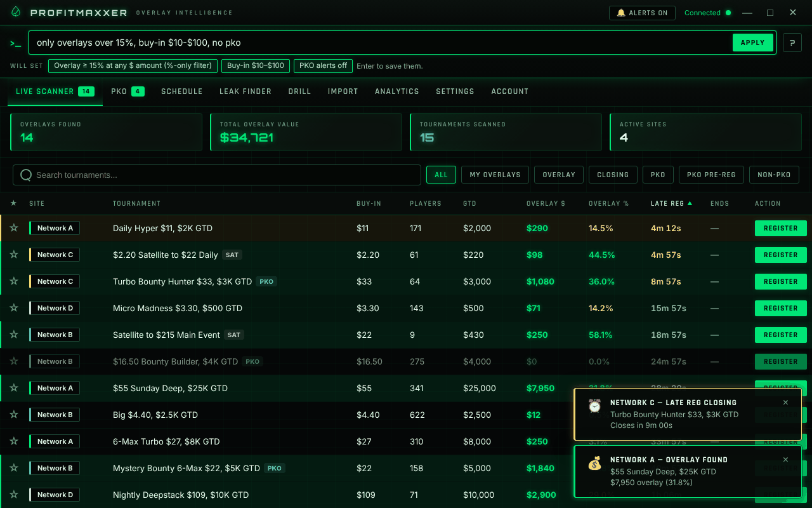This screenshot has width=812, height=508.
Task: Star the $2.20 Satellite to $22 Daily row
Action: point(14,255)
